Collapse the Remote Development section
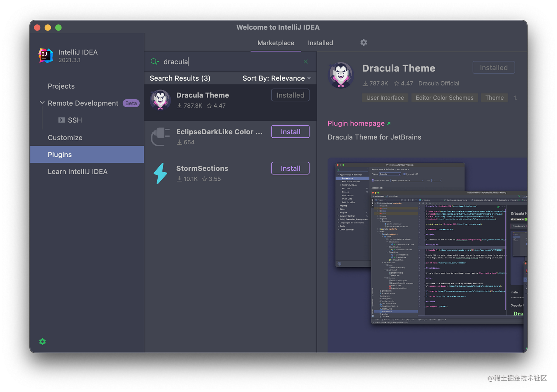The width and height of the screenshot is (557, 392). [x=42, y=103]
